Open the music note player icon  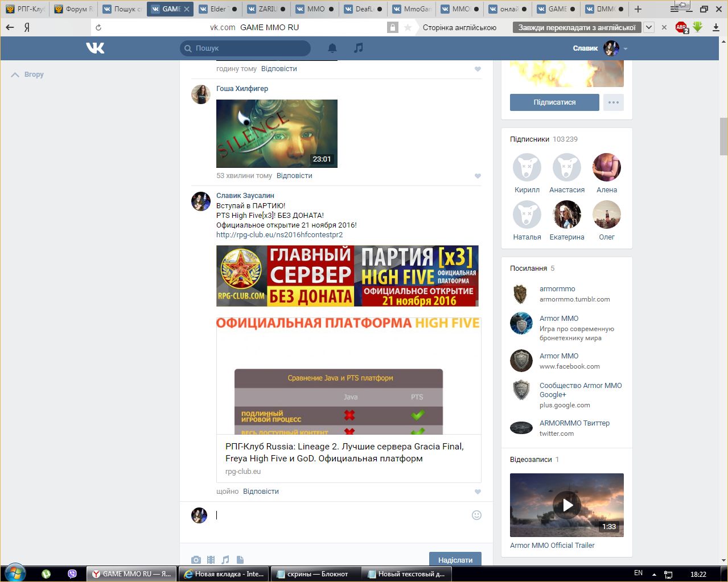[x=358, y=48]
